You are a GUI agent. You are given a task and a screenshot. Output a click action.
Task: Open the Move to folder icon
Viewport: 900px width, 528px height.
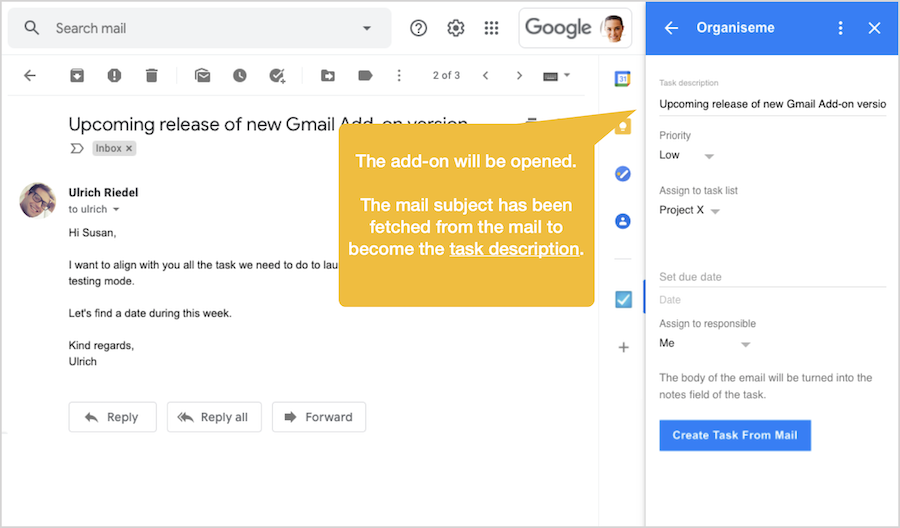(x=328, y=75)
